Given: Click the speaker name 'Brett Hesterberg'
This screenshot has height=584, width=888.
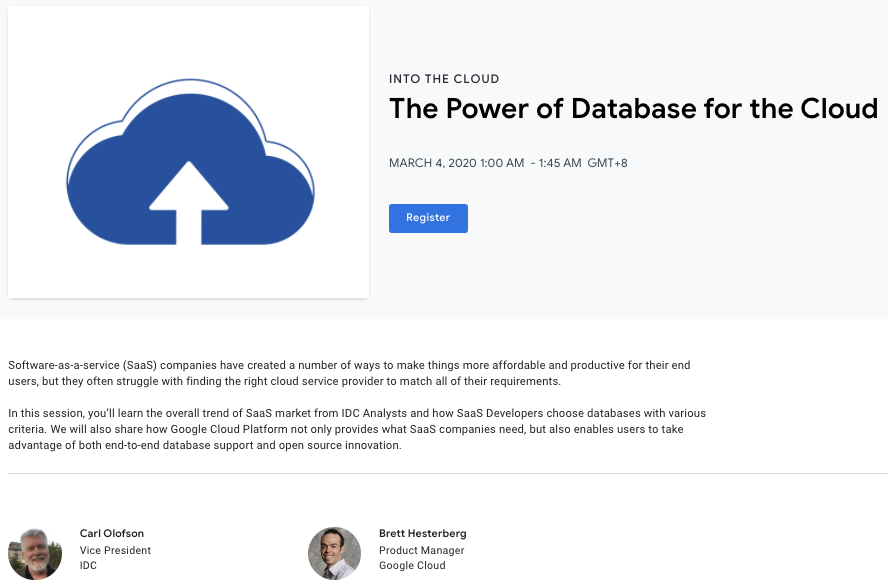Looking at the screenshot, I should point(422,534).
